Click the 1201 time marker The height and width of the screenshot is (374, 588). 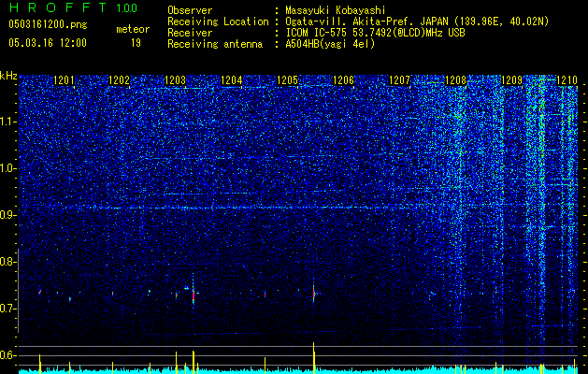tap(64, 80)
